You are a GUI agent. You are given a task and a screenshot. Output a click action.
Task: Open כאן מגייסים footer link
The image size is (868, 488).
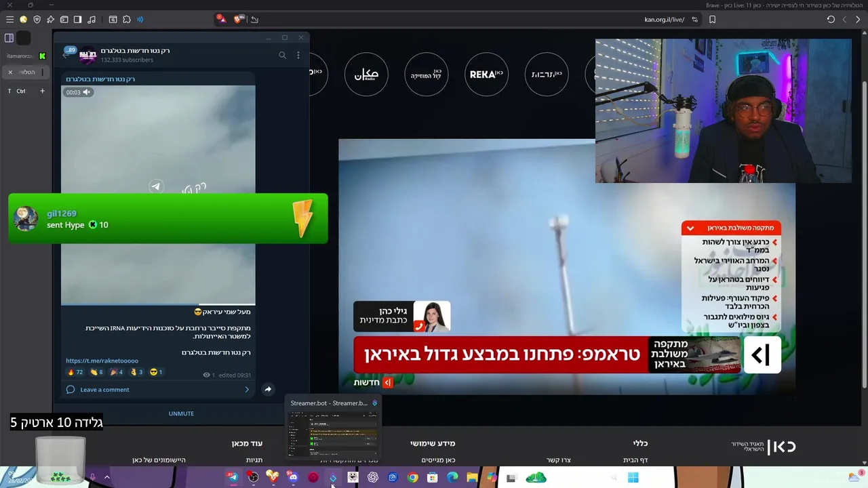pyautogui.click(x=438, y=460)
